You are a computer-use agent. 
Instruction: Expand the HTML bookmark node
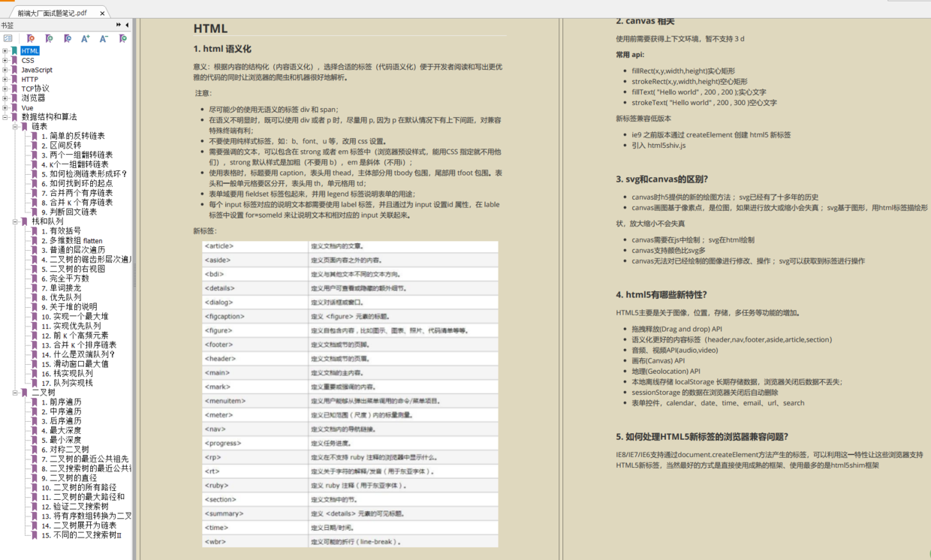click(5, 51)
